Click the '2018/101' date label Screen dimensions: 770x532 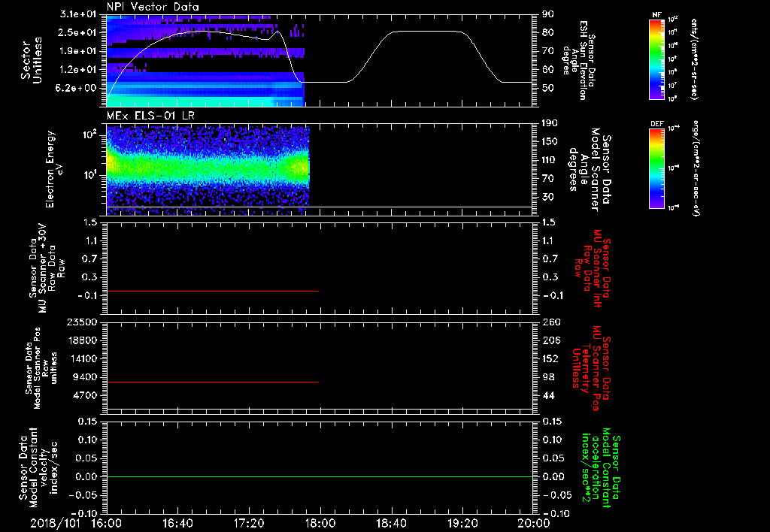click(55, 523)
